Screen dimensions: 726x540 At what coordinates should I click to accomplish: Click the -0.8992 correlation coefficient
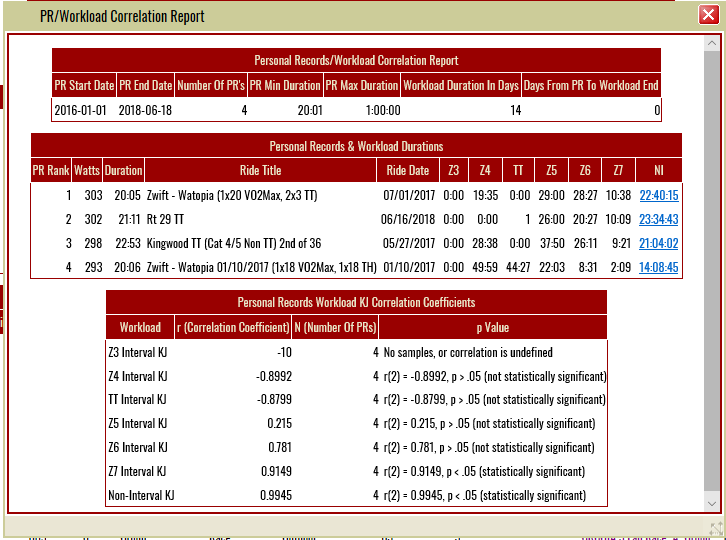pos(274,376)
